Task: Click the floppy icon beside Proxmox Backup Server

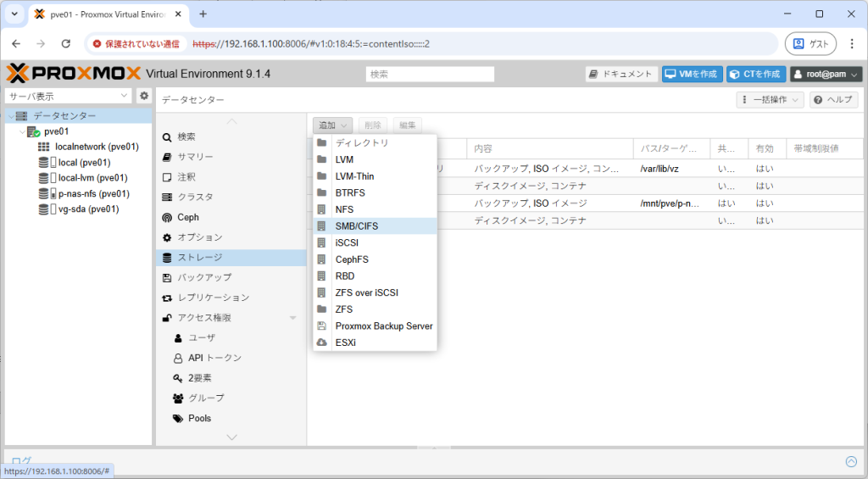Action: (321, 326)
